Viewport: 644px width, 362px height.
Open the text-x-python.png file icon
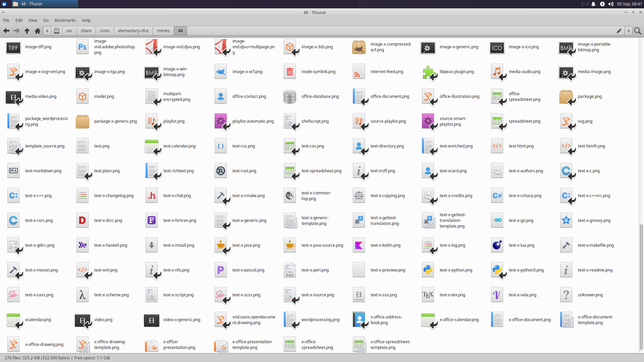[428, 270]
